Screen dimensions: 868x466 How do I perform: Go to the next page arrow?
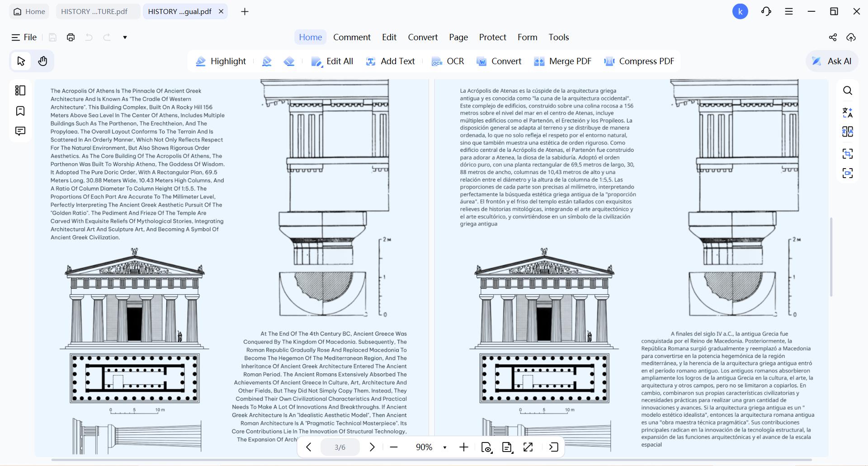pyautogui.click(x=372, y=447)
